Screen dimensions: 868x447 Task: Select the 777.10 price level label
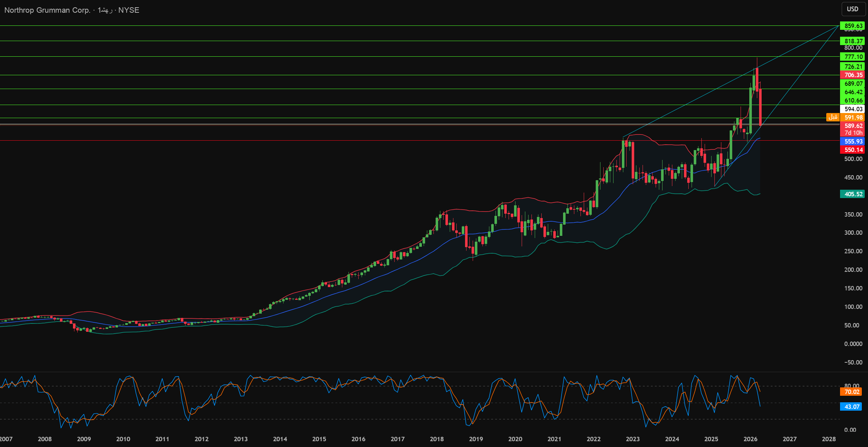(852, 57)
